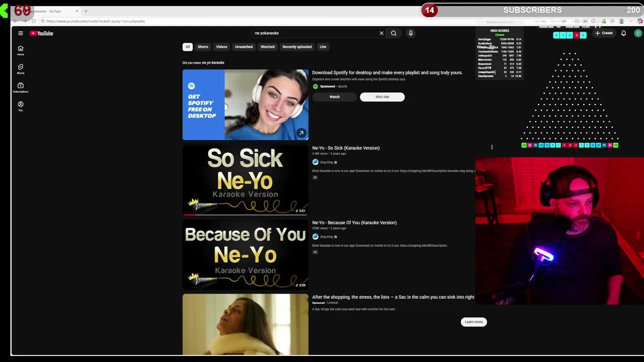Click the Lovesac ad thumbnail
Viewport: 644px width, 362px height.
tap(245, 324)
